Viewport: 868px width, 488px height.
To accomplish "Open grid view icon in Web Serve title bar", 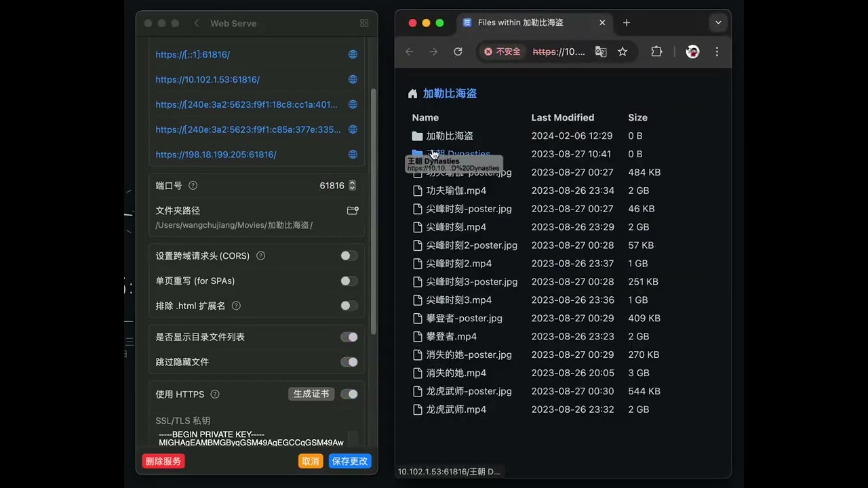I will click(364, 23).
